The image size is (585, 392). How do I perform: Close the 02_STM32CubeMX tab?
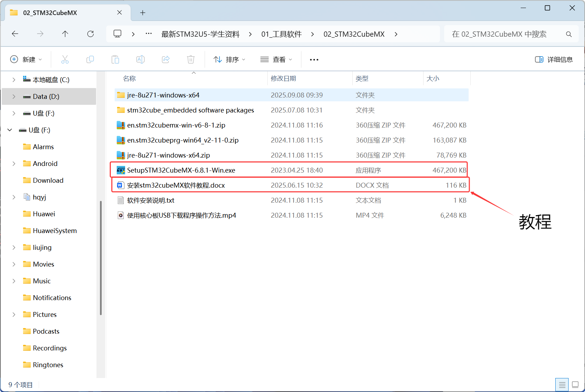click(120, 13)
